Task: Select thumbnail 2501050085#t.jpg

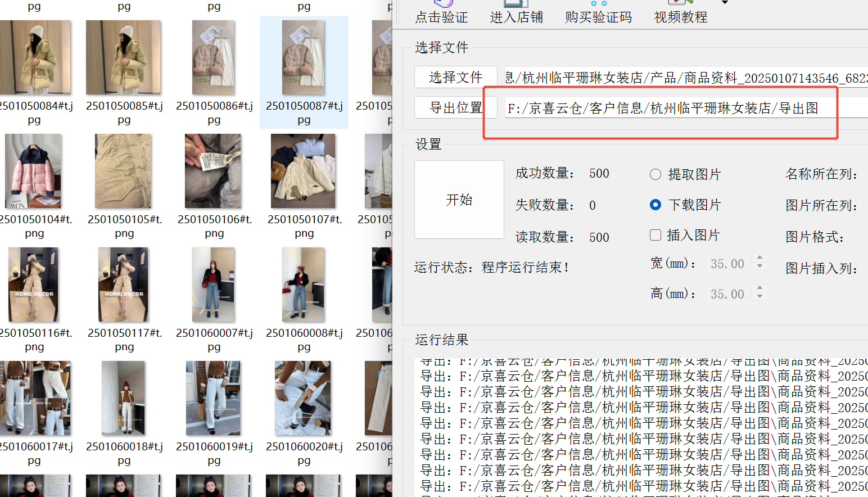Action: click(x=124, y=58)
